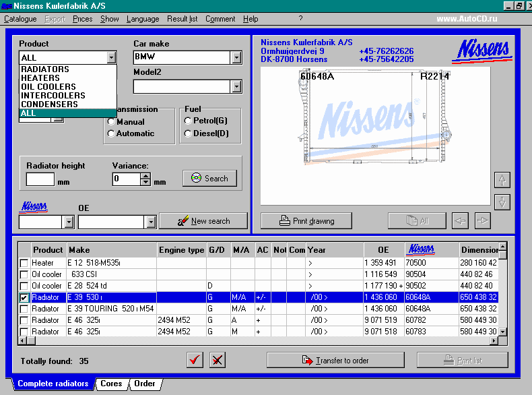Image resolution: width=532 pixels, height=395 pixels.
Task: Open the Nissens number dropdown
Action: coord(69,222)
